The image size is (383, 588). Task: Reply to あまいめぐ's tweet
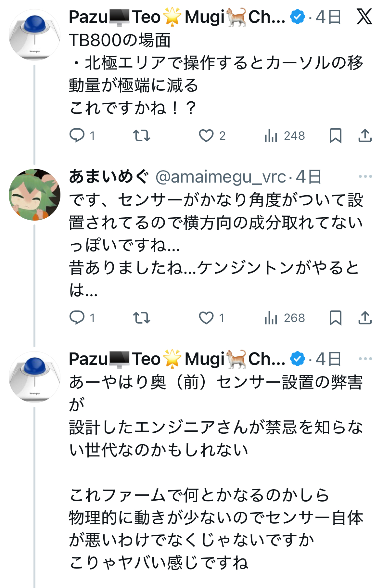77,318
